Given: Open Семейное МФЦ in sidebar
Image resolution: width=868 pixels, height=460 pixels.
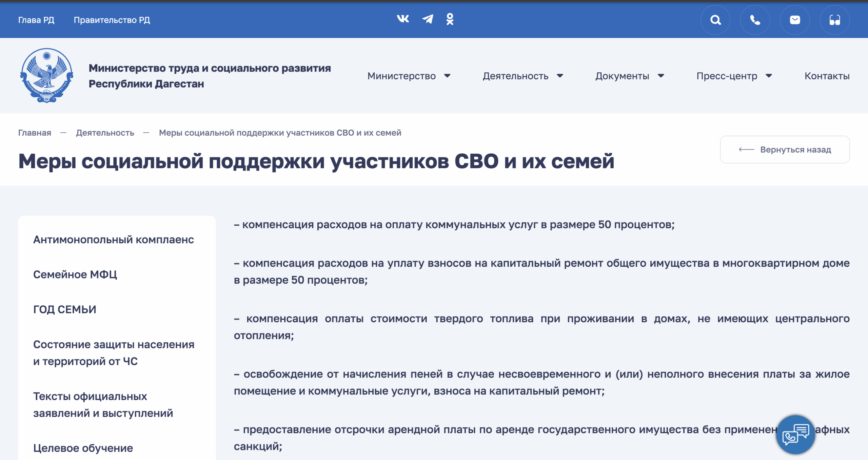Looking at the screenshot, I should pos(75,274).
